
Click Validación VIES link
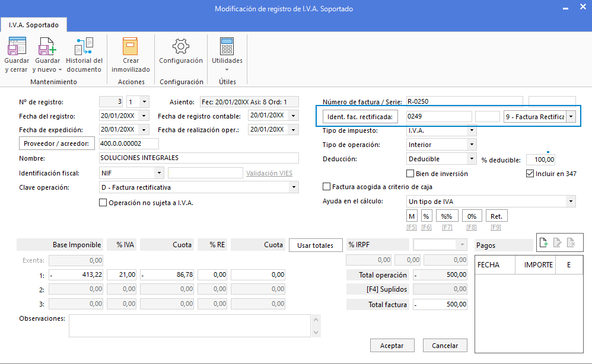pos(269,173)
